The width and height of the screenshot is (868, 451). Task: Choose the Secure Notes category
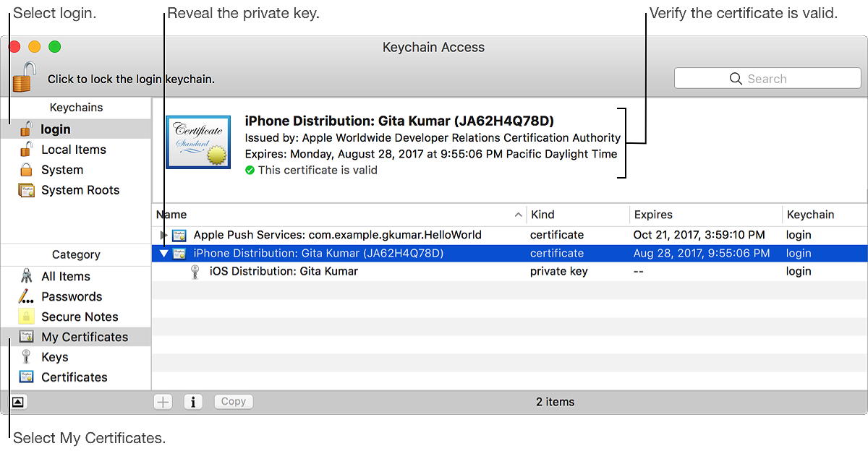coord(76,317)
